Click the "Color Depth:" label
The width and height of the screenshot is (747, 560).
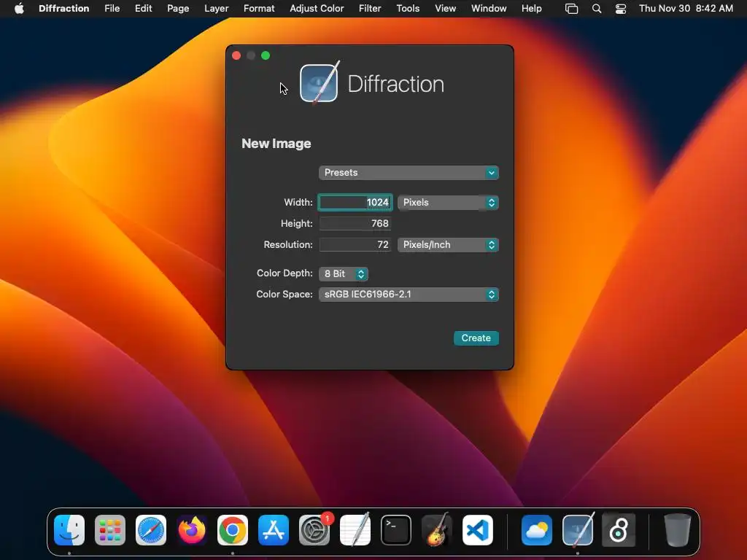point(285,273)
